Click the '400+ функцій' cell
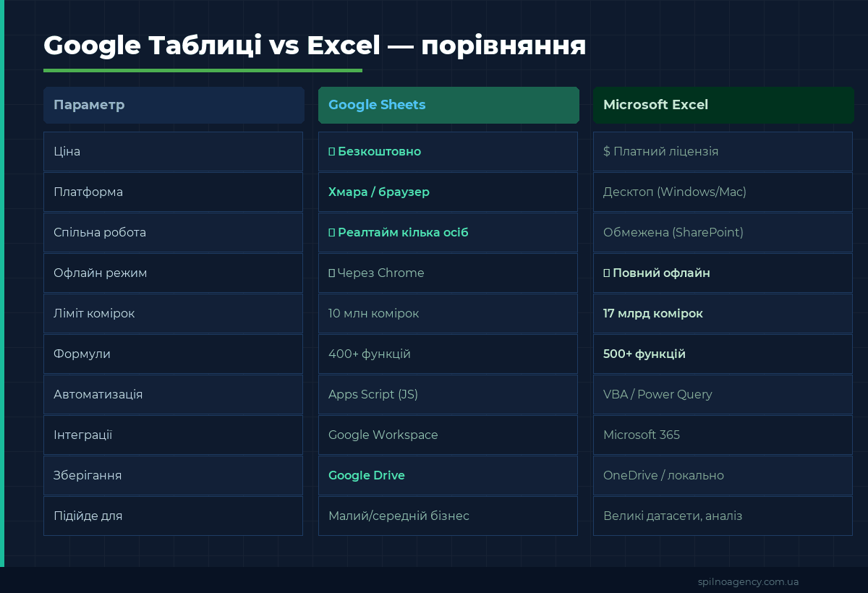 point(448,354)
